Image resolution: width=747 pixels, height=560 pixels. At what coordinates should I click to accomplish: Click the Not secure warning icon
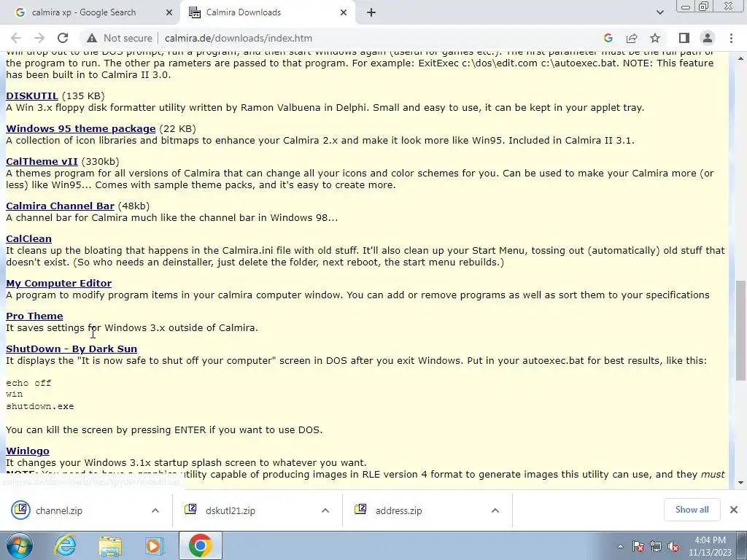[91, 38]
